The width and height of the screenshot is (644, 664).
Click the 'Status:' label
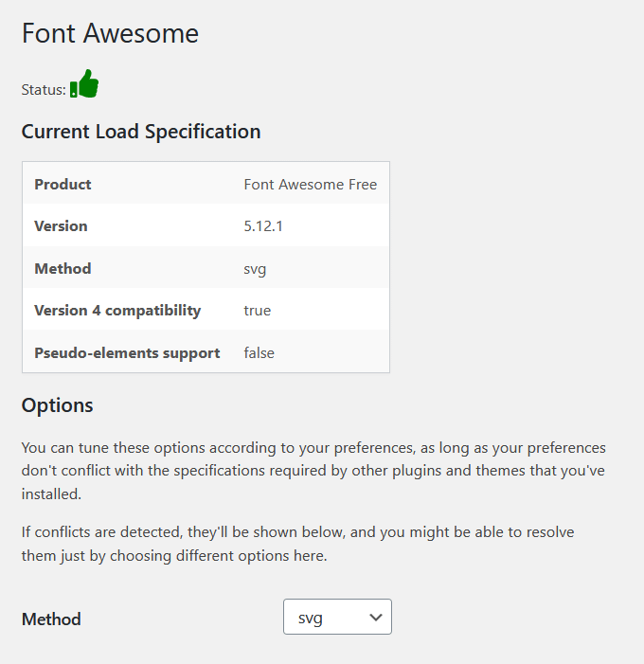44,90
